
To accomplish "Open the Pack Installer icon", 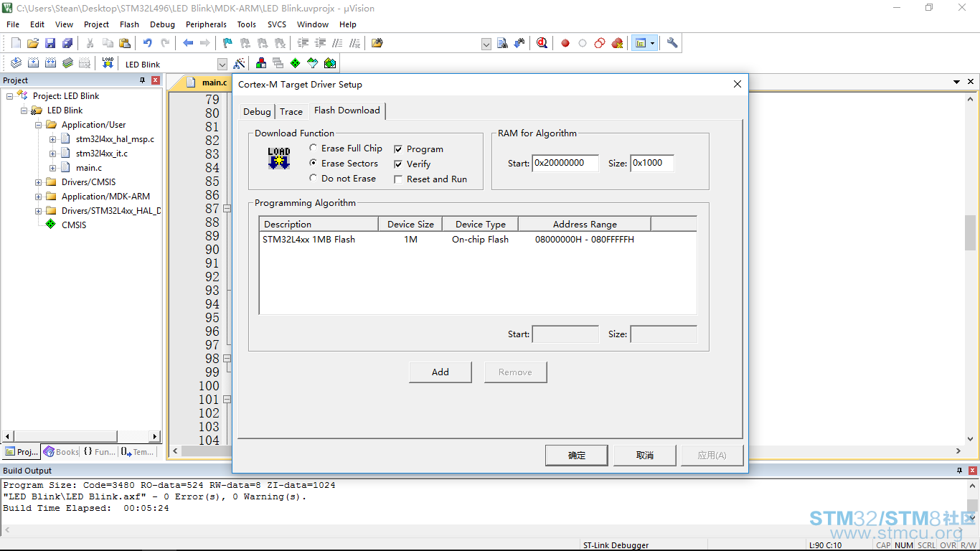I will point(330,63).
